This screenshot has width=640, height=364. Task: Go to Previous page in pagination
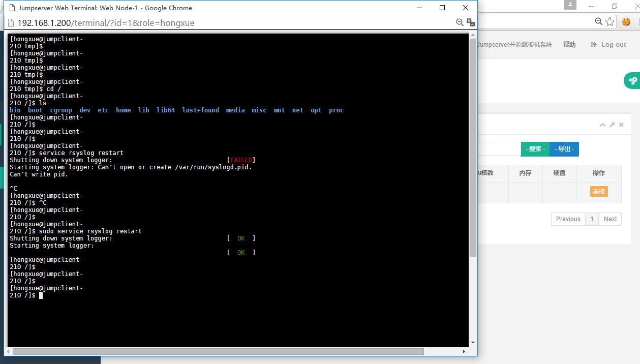(x=568, y=219)
